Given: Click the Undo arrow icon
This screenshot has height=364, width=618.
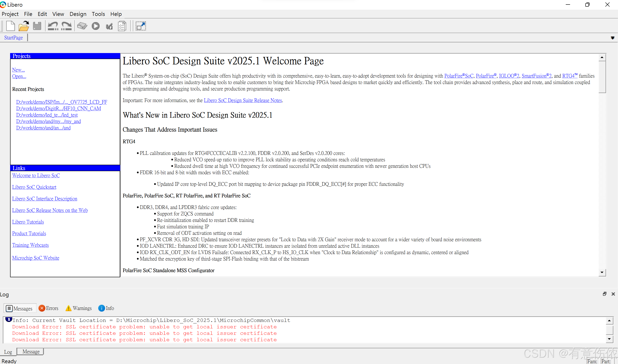Looking at the screenshot, I should 53,26.
